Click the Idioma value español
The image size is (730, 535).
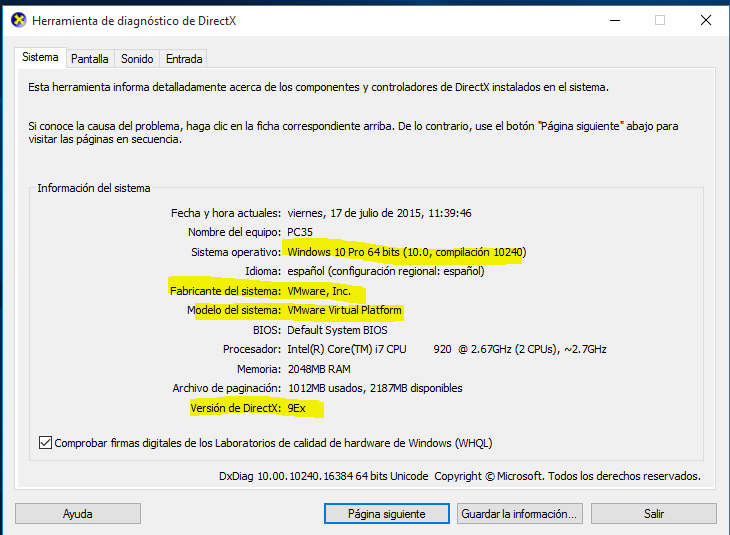pos(385,271)
